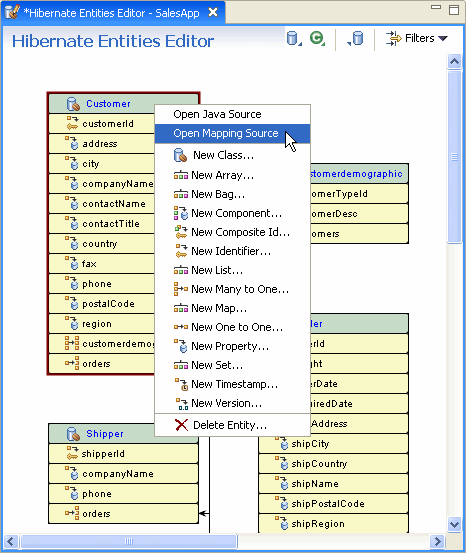
Task: Select New List... menu entry
Action: 232,270
